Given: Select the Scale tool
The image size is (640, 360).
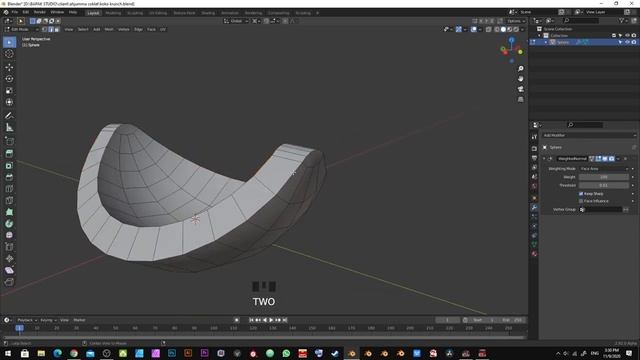Looking at the screenshot, I should [x=9, y=91].
